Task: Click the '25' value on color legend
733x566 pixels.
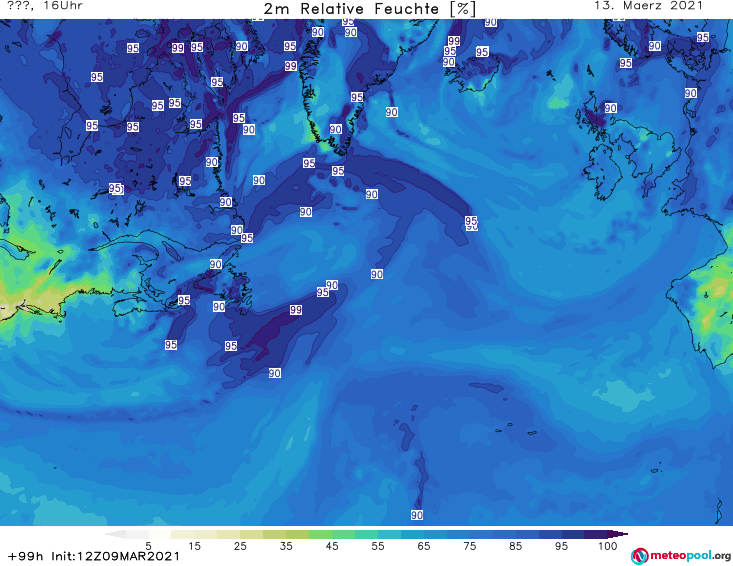Action: point(240,546)
